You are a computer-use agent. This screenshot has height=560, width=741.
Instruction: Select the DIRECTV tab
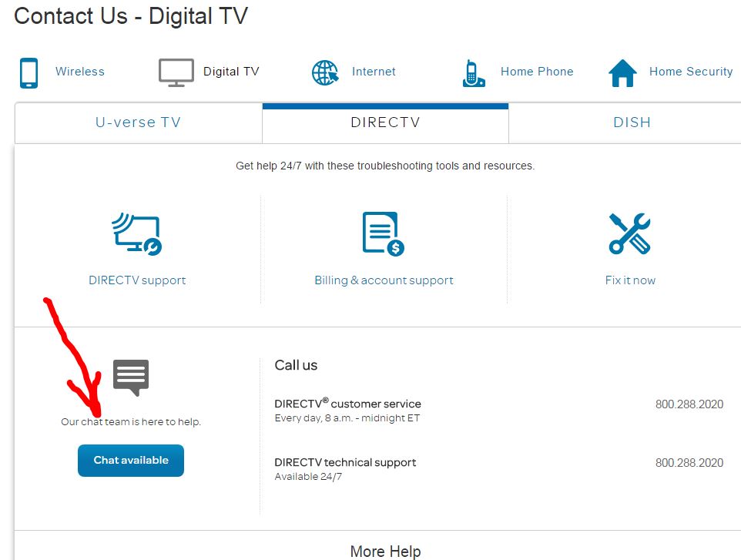(385, 122)
